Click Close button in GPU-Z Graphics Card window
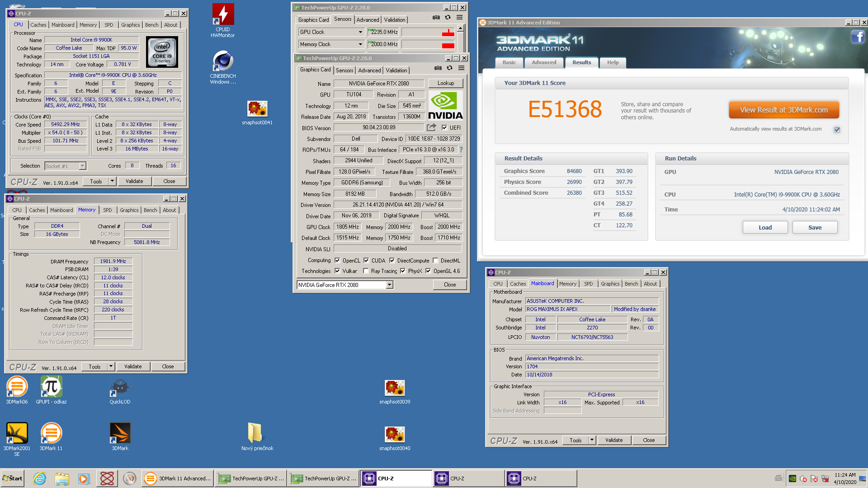The image size is (868, 488). [x=450, y=285]
